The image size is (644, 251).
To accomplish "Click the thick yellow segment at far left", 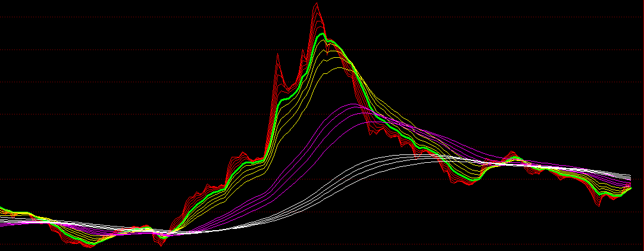I will point(21,213).
